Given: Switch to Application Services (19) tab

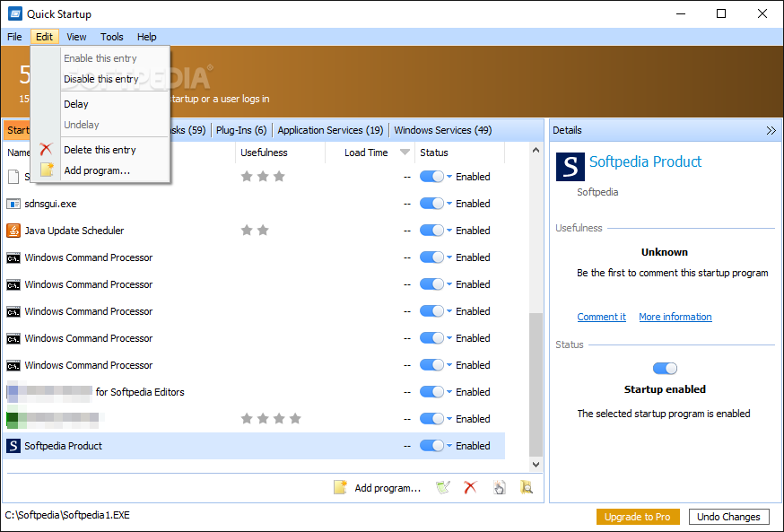Looking at the screenshot, I should (330, 130).
